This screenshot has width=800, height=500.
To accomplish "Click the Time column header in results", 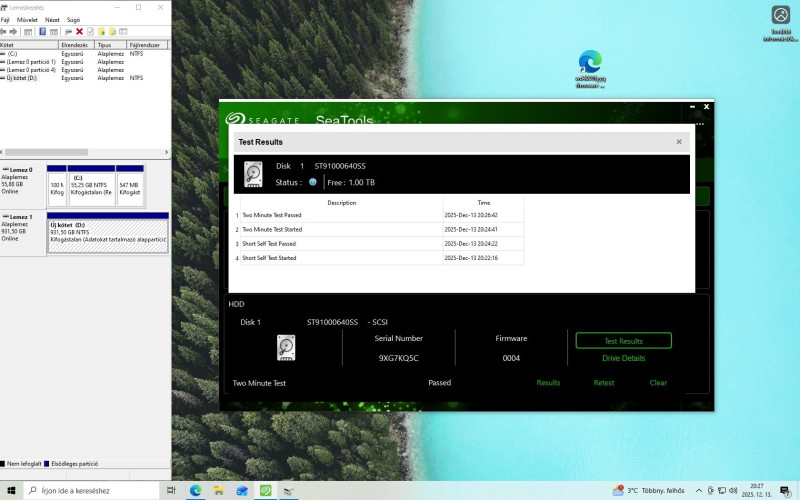I will 484,203.
